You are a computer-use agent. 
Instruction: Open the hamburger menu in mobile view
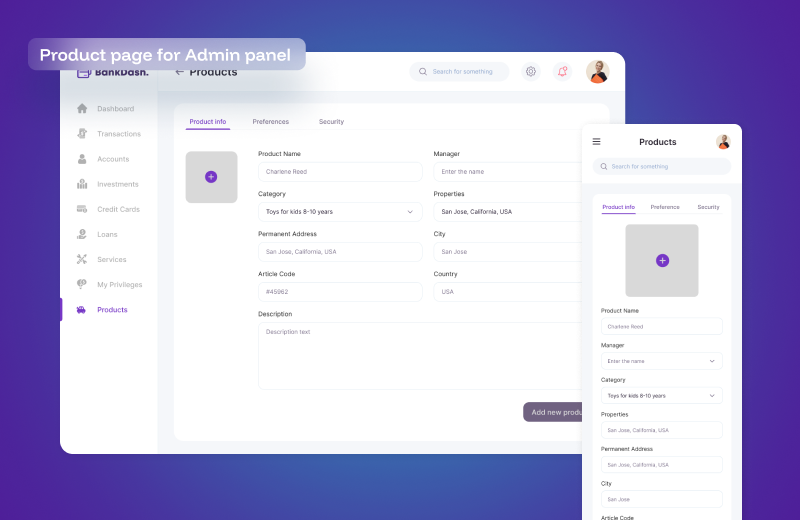coord(597,142)
